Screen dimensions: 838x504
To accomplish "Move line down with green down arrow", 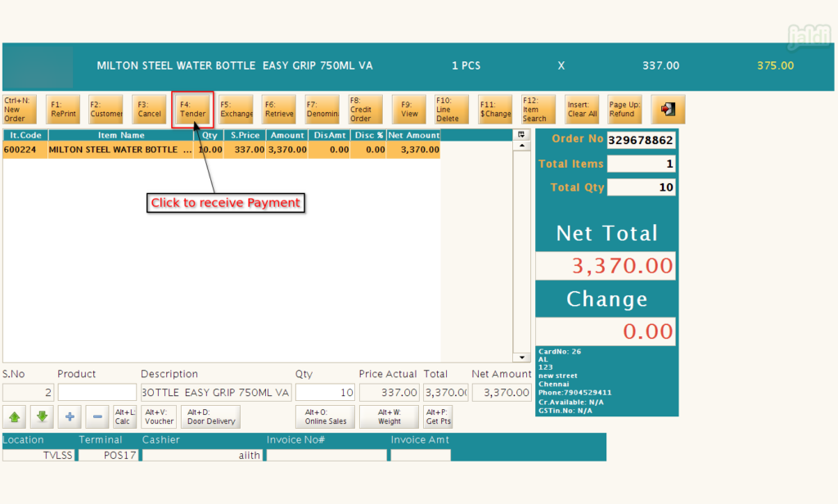I will [x=43, y=417].
